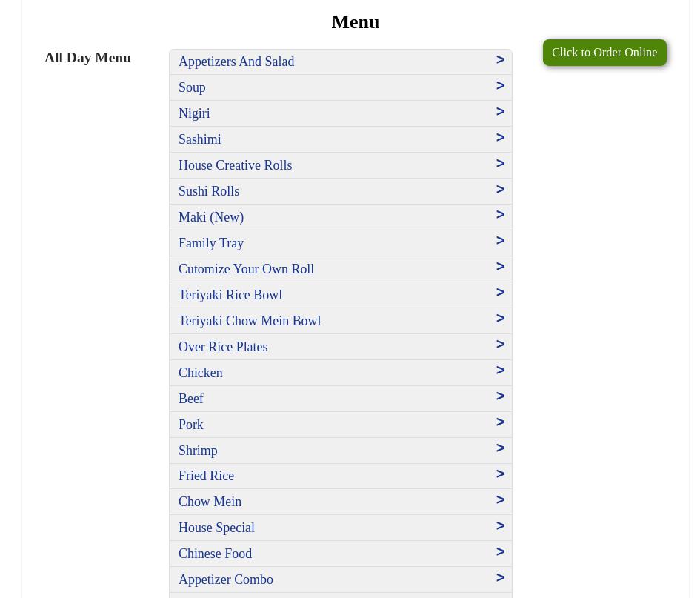700x598 pixels.
Task: Open the Family Tray category
Action: (211, 243)
